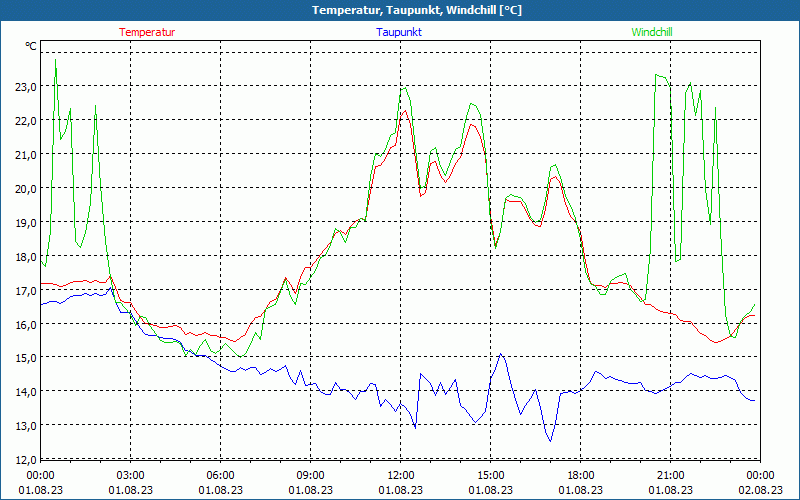
Task: Select the red 'Temperatur' legend label
Action: pos(147,32)
